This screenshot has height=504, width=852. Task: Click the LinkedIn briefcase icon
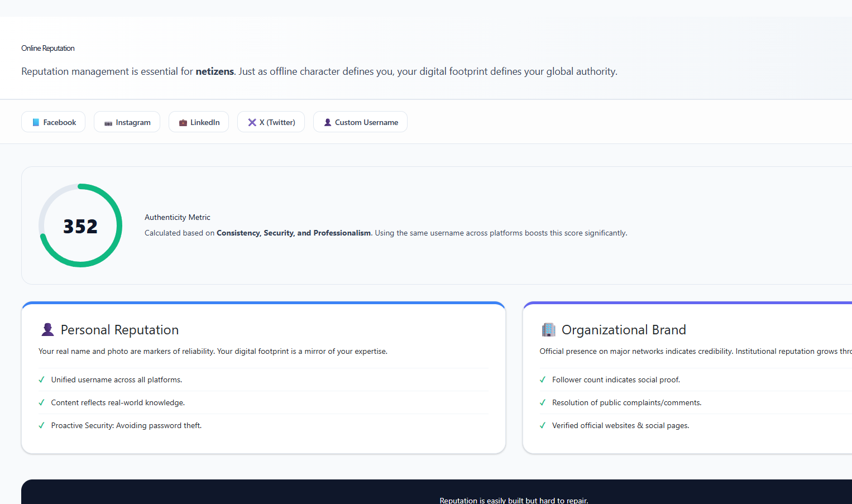point(183,122)
